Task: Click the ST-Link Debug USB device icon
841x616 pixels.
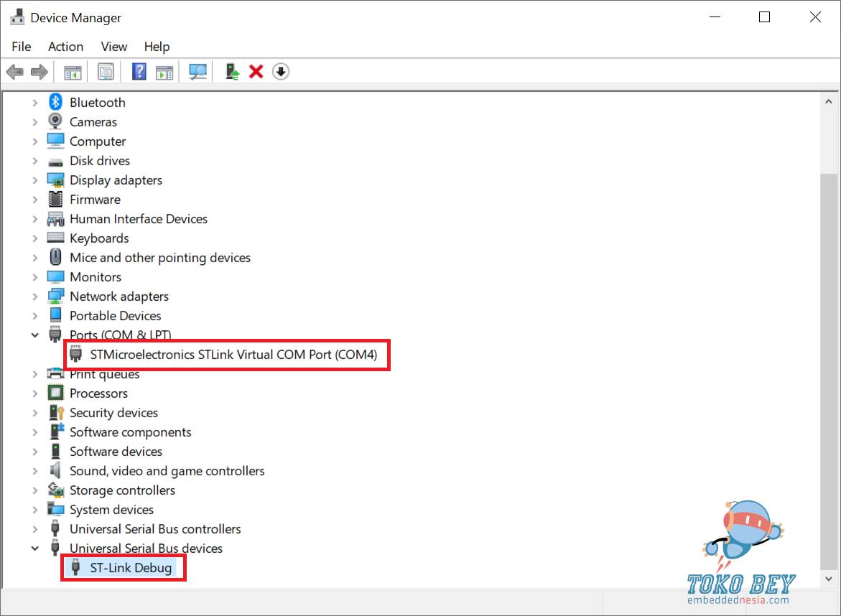Action: pos(75,568)
